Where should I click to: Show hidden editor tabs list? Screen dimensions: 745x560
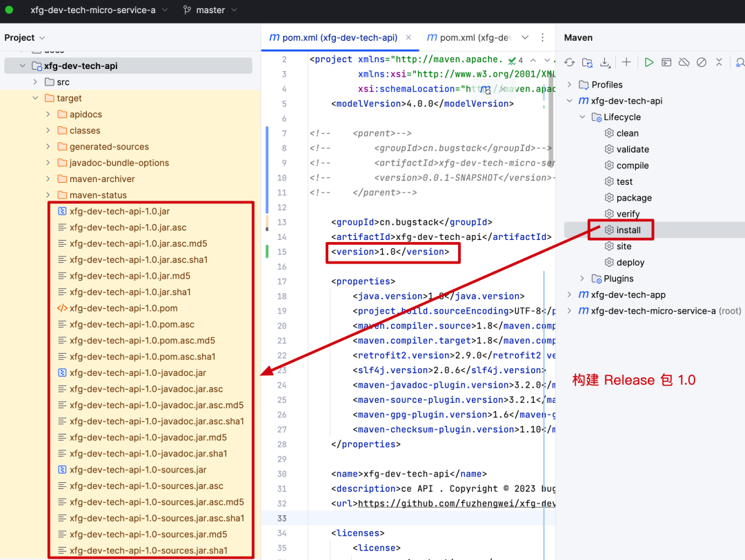coord(524,37)
